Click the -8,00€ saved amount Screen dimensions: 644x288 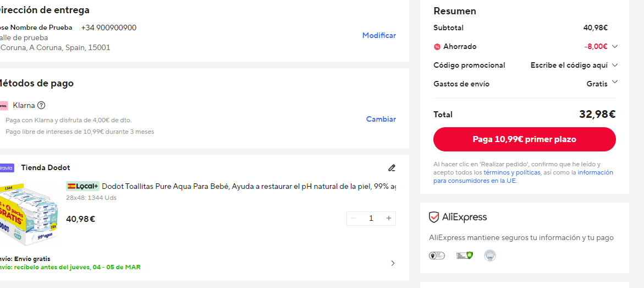[596, 46]
